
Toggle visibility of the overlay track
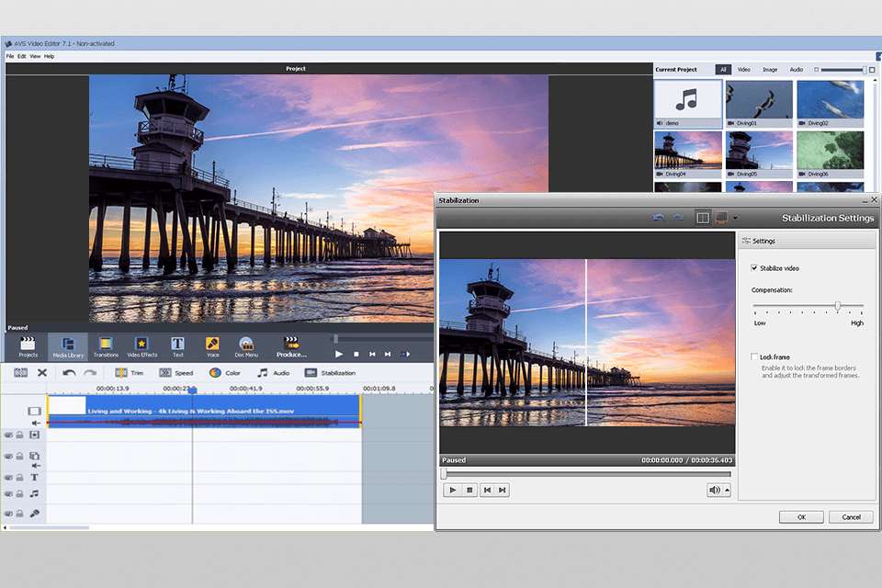pos(8,457)
